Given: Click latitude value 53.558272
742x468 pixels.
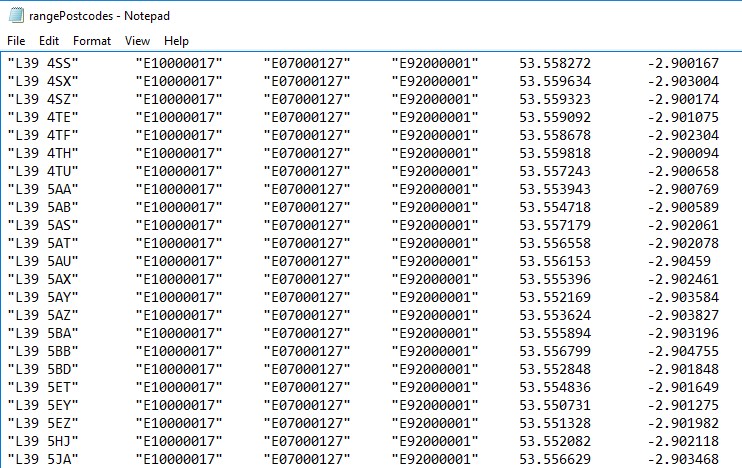Looking at the screenshot, I should pos(555,63).
